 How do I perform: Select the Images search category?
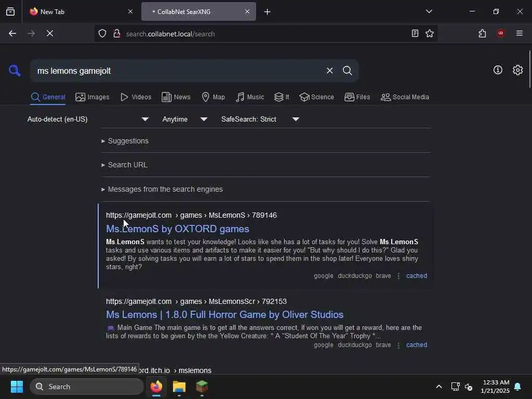point(92,97)
